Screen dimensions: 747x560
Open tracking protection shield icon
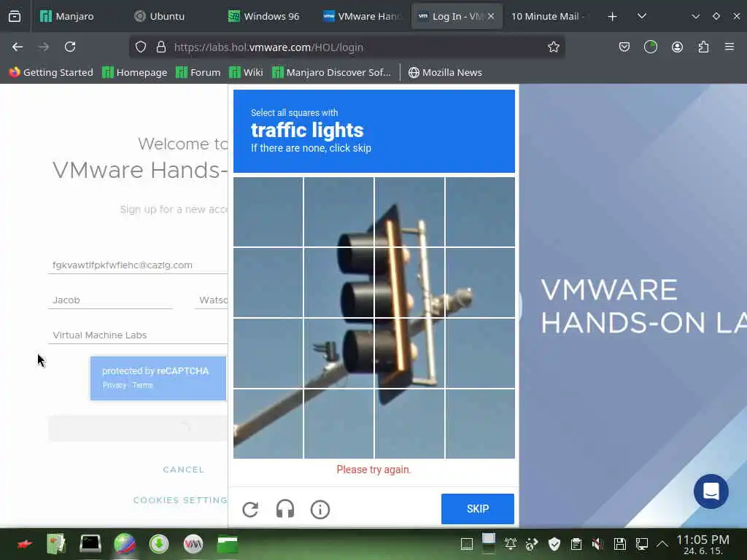(141, 47)
